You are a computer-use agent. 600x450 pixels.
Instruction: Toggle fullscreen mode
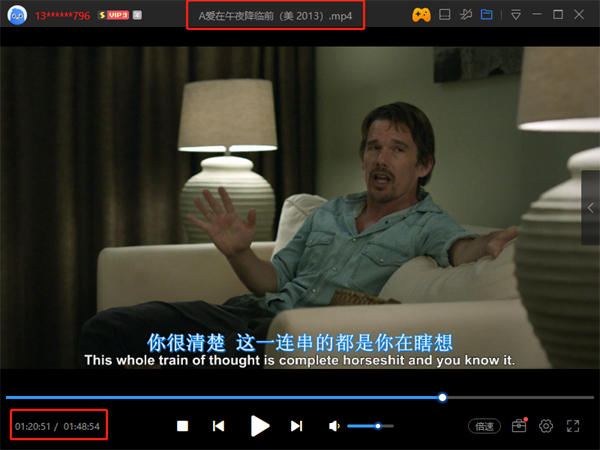tap(573, 426)
